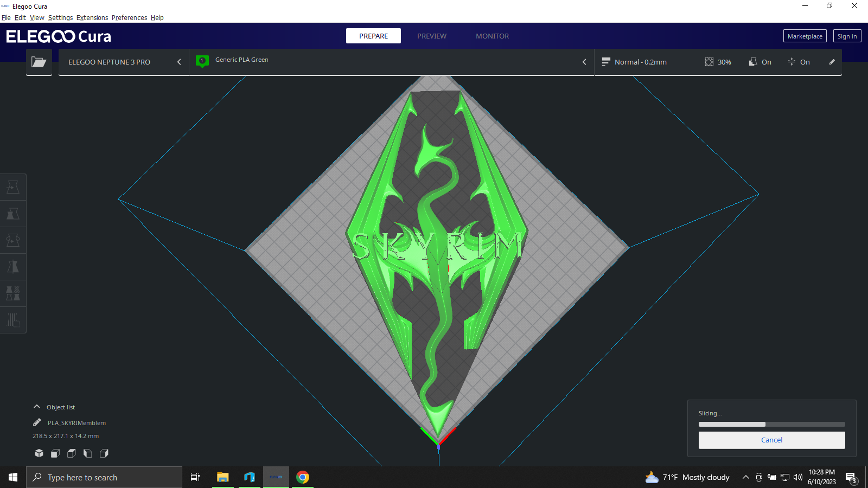
Task: Open File Explorer from taskbar
Action: [x=222, y=477]
